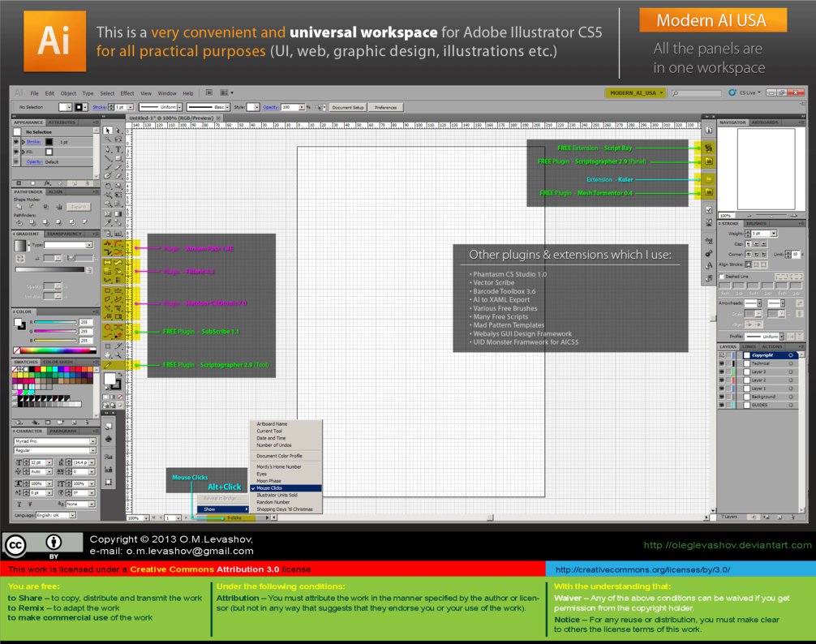Viewport: 816px width, 644px height.
Task: Select the Paintbrush tool
Action: 107,167
